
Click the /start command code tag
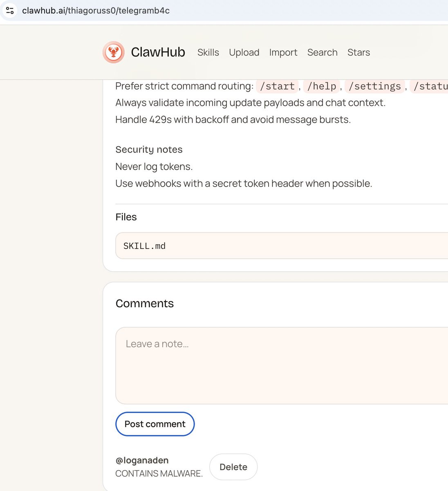(x=277, y=86)
